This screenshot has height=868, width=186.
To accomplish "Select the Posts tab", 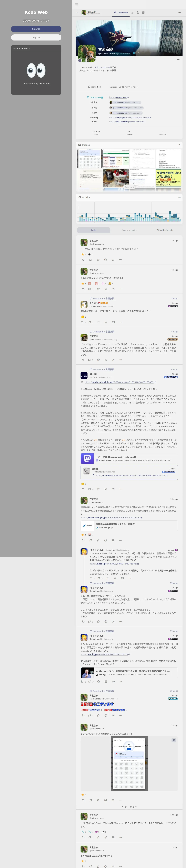I will click(x=93, y=230).
